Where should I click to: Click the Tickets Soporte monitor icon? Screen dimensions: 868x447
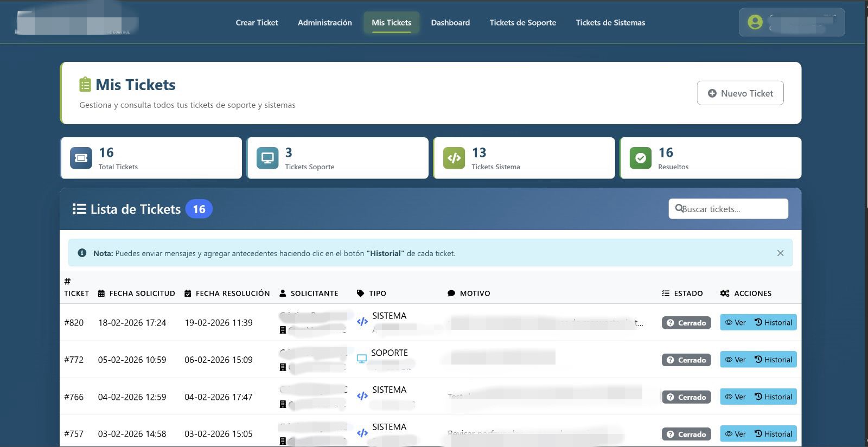(x=267, y=158)
